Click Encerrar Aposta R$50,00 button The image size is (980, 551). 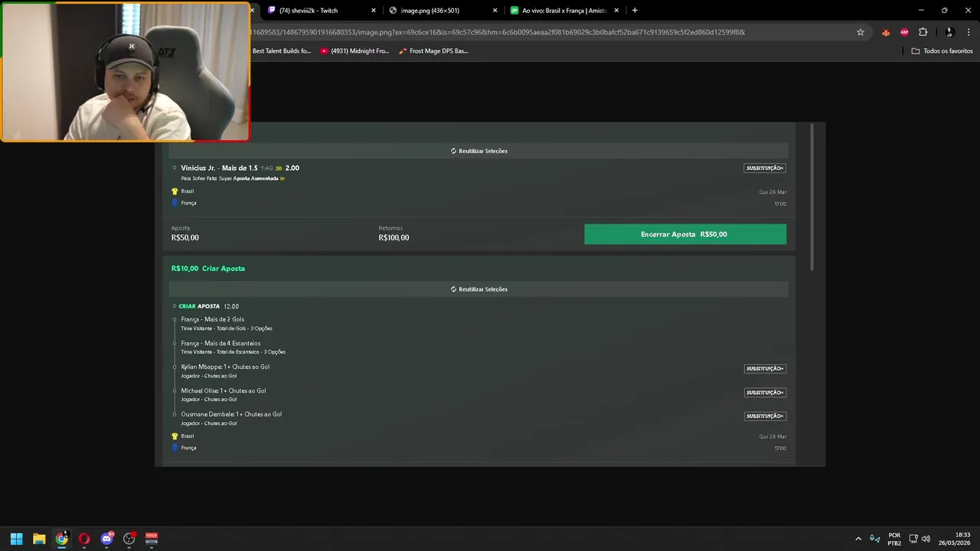click(x=684, y=234)
